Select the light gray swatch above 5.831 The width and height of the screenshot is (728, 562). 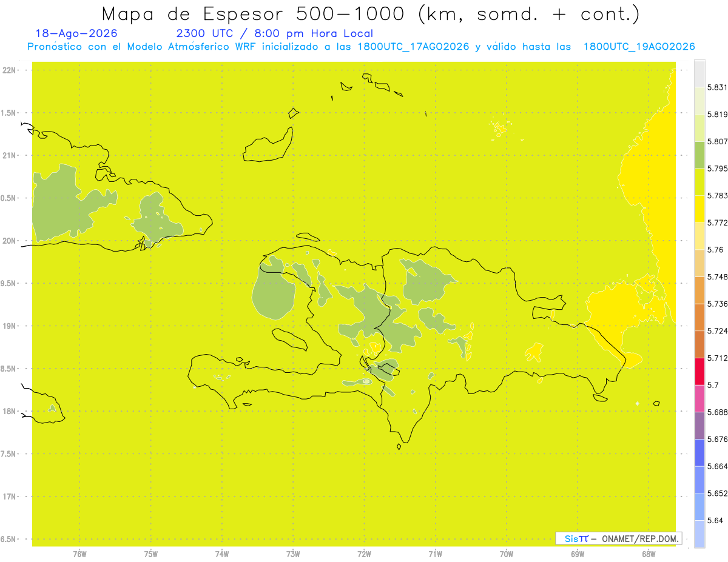tap(699, 73)
